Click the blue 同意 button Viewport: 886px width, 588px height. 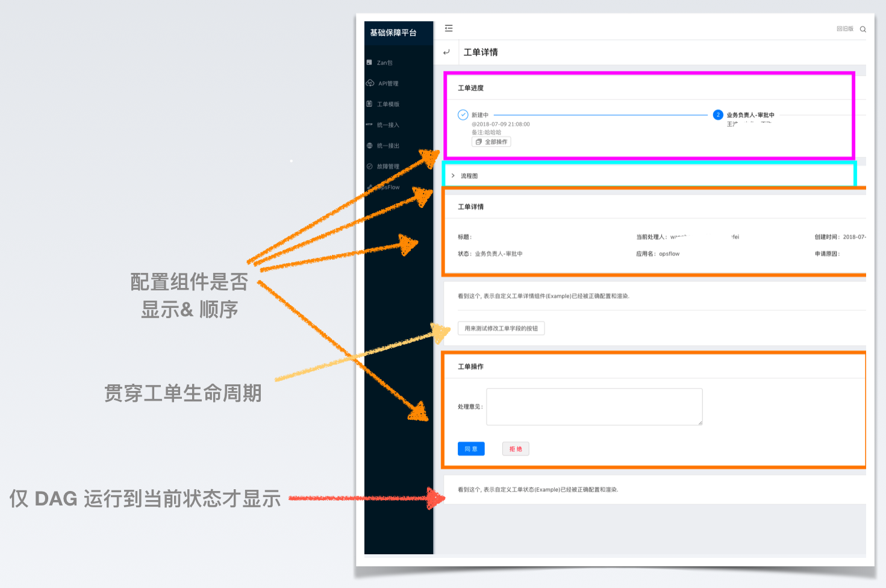[x=471, y=449]
